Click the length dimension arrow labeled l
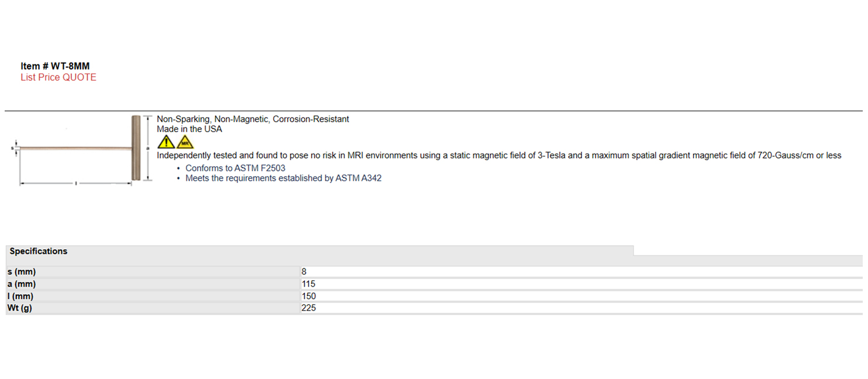Image resolution: width=868 pixels, height=379 pixels. (76, 184)
